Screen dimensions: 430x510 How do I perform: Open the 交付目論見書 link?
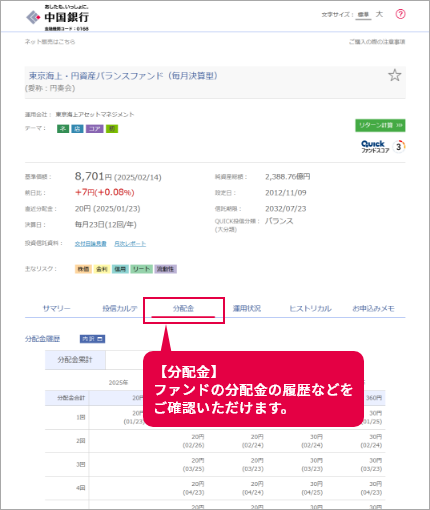click(x=90, y=244)
